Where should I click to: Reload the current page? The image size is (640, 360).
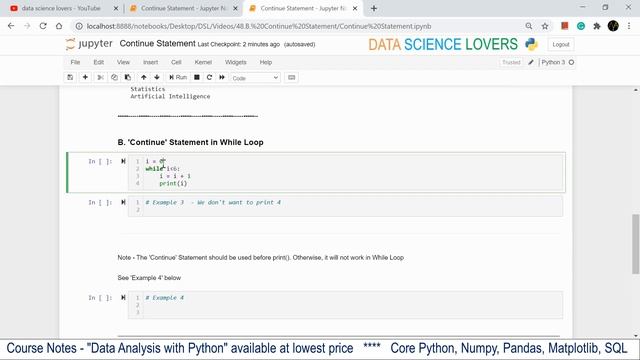coord(43,26)
